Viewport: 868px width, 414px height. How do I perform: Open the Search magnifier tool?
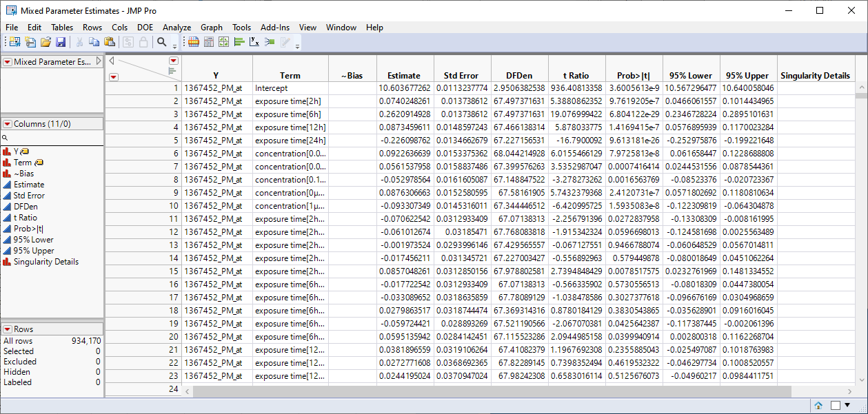click(x=162, y=42)
